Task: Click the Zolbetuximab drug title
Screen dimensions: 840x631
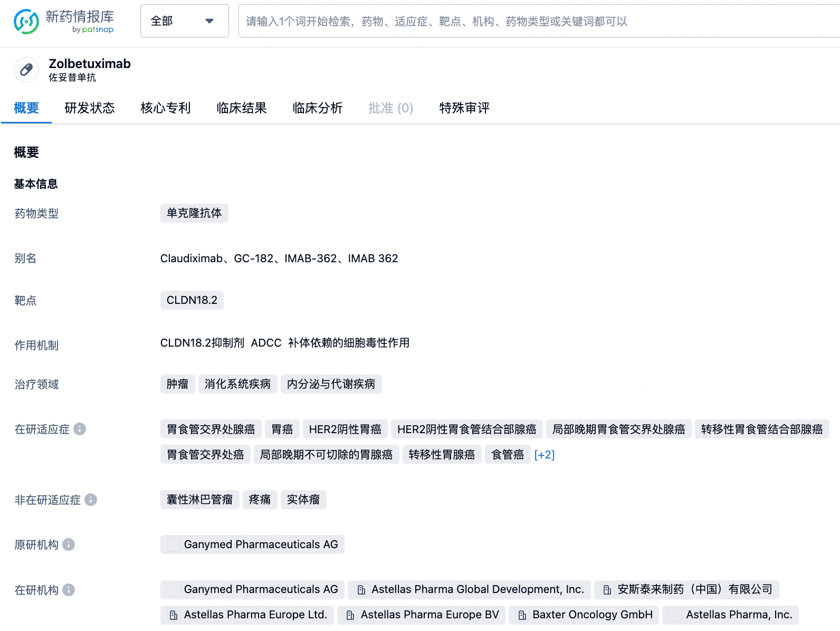Action: click(90, 64)
